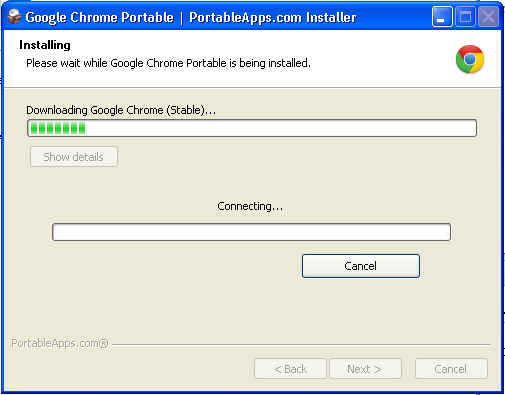Click the Downloading Google Chrome (Stable) label
This screenshot has width=505, height=395.
[x=121, y=110]
